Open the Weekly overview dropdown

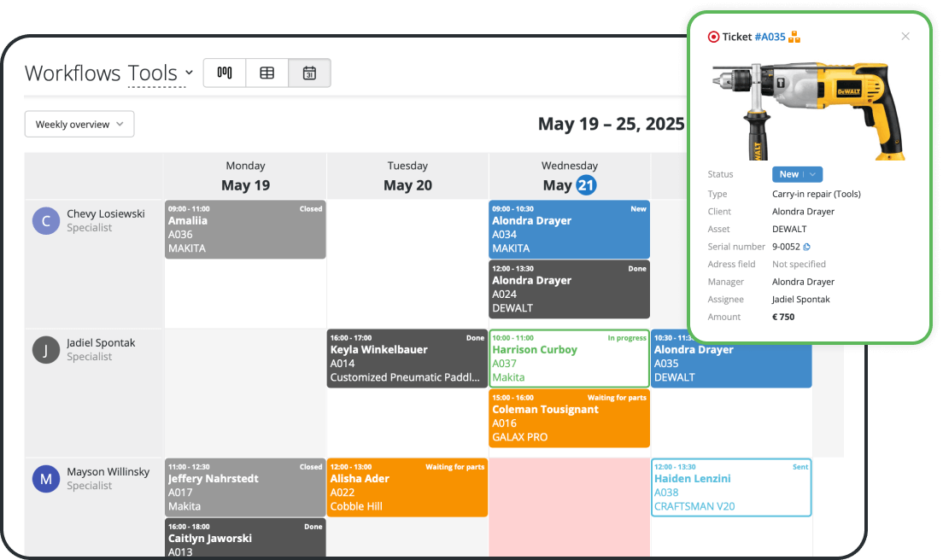[79, 124]
